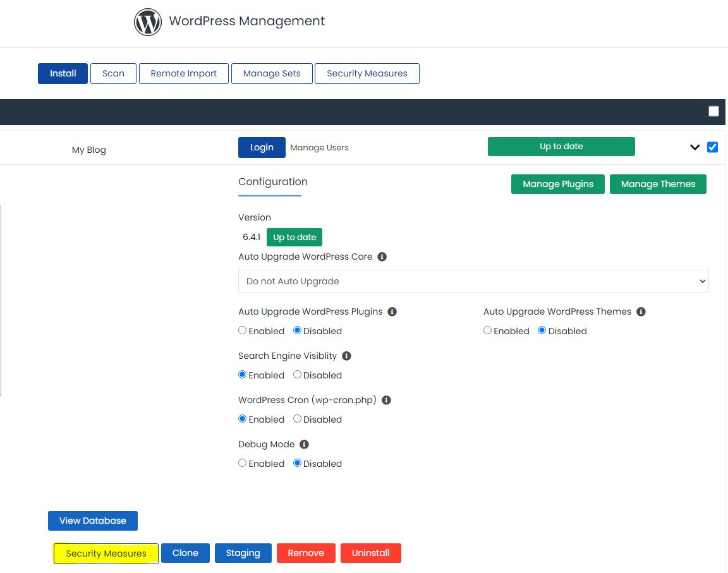Select Disabled for Auto Upgrade WordPress Plugins
Viewport: 728px width, 573px height.
coord(298,330)
